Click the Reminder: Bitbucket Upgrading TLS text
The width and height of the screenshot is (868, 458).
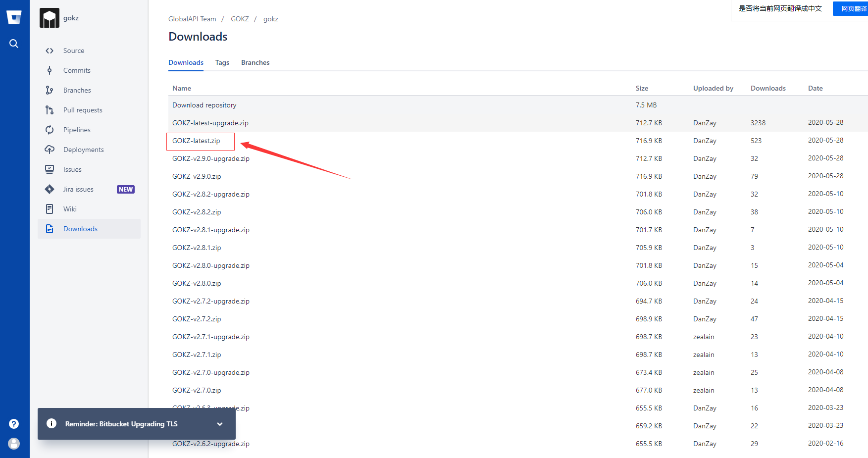tap(121, 424)
